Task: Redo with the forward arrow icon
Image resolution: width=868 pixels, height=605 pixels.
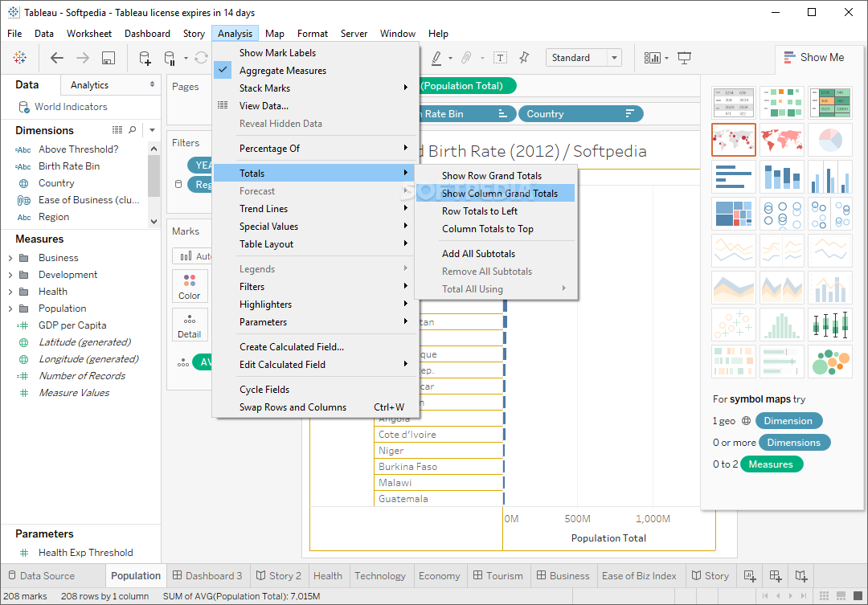Action: [83, 58]
